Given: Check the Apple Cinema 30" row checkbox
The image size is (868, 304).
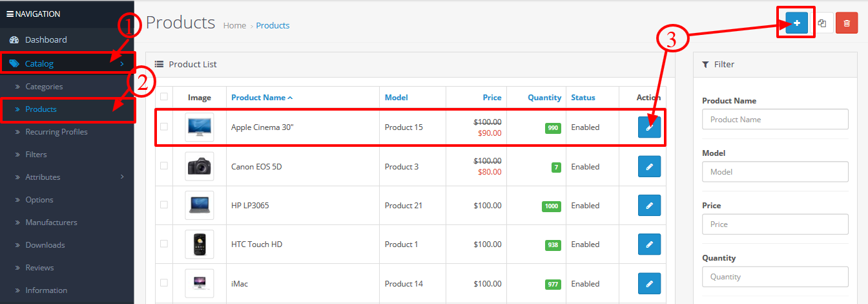Looking at the screenshot, I should [x=164, y=127].
